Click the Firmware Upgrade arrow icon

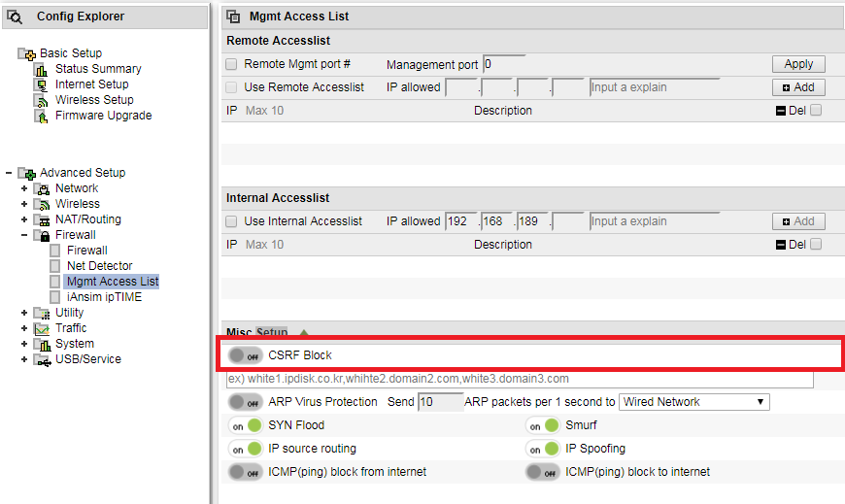pos(42,116)
